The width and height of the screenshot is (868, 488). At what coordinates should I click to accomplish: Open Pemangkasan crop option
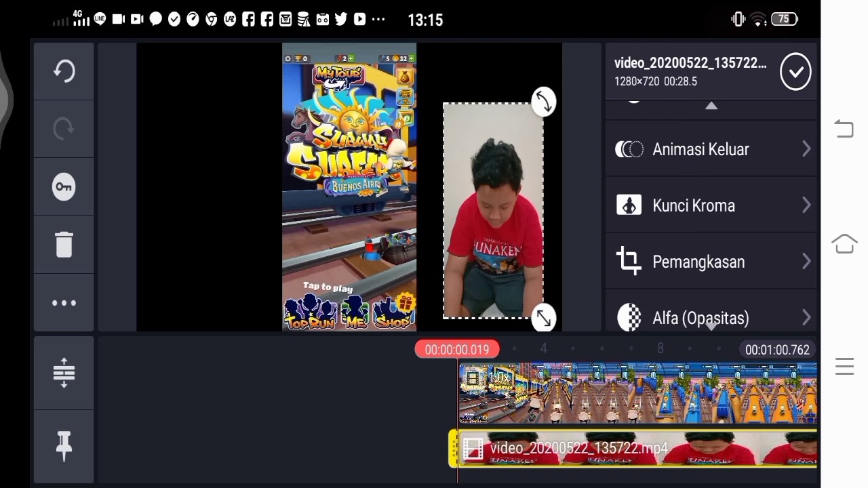tap(711, 262)
